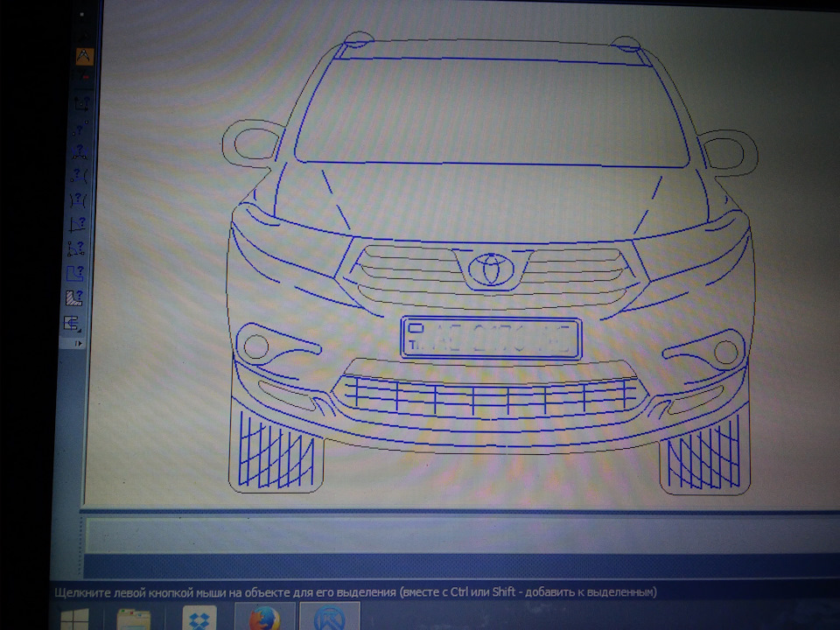Select the hatched area measurement tool
This screenshot has height=630, width=840.
(x=73, y=297)
